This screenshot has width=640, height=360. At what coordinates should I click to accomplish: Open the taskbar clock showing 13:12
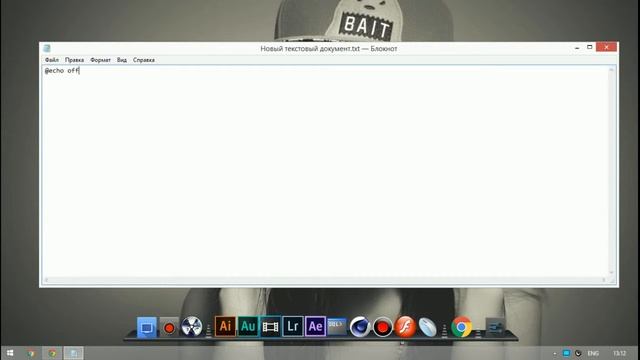(620, 353)
